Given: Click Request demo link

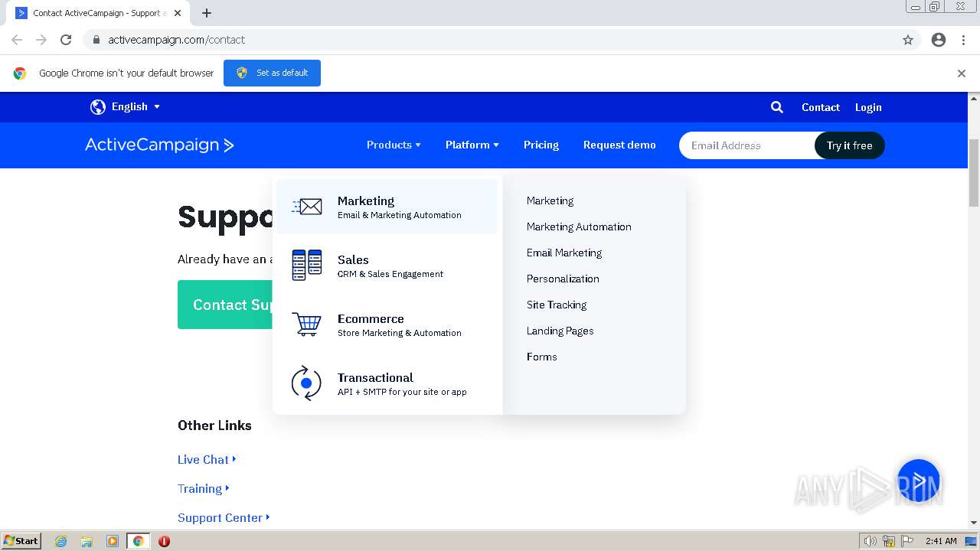Looking at the screenshot, I should (619, 145).
